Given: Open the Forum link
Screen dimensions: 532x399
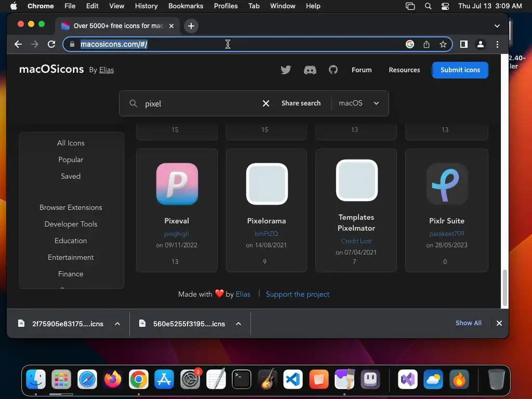Looking at the screenshot, I should pos(362,70).
